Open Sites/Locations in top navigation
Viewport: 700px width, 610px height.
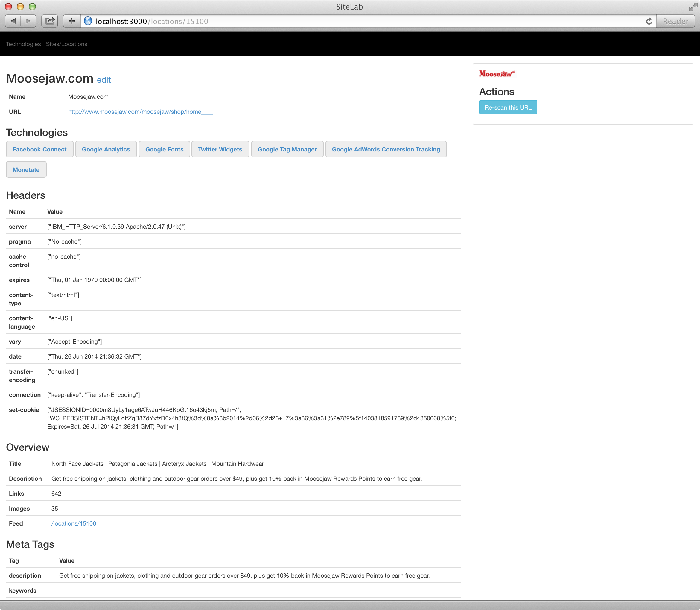[x=66, y=44]
